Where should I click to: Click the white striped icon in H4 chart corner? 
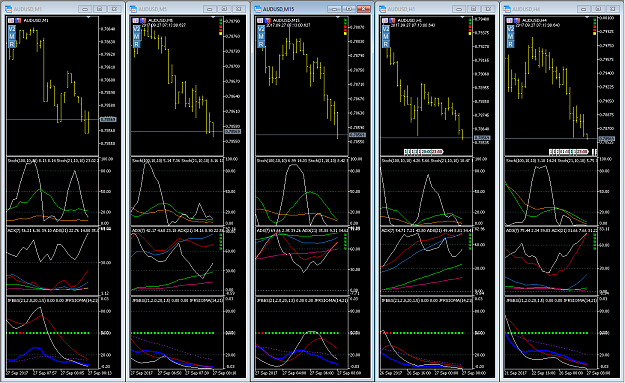point(509,20)
